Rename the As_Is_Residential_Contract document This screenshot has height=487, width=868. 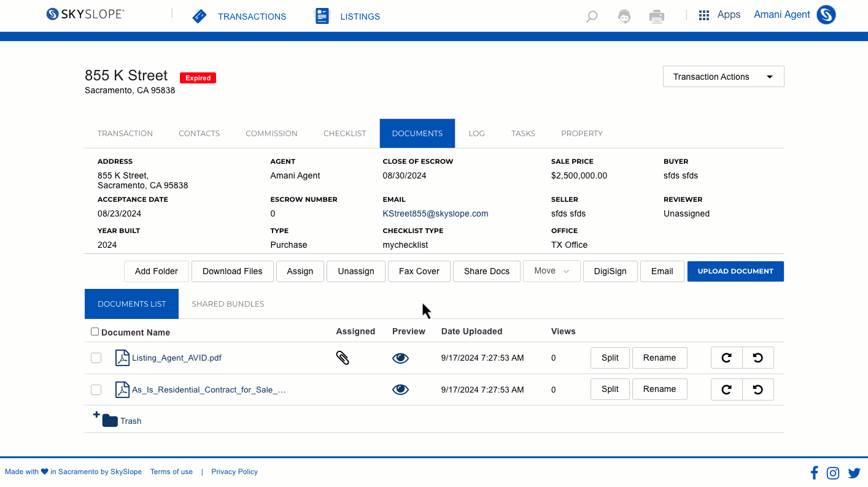(x=660, y=389)
